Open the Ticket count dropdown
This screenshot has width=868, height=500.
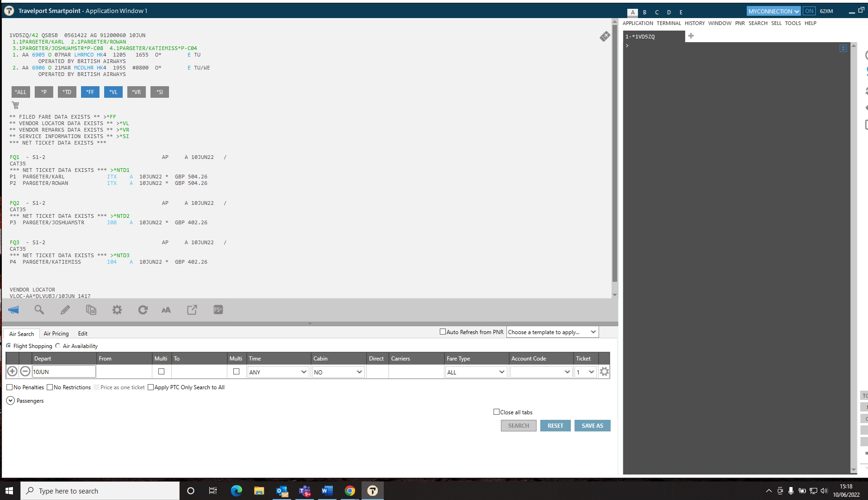pyautogui.click(x=585, y=372)
